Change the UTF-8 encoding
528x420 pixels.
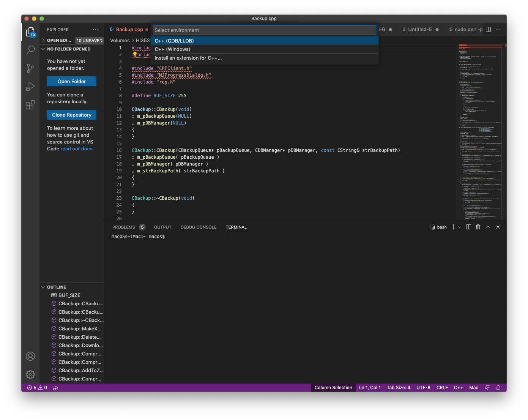(x=423, y=388)
